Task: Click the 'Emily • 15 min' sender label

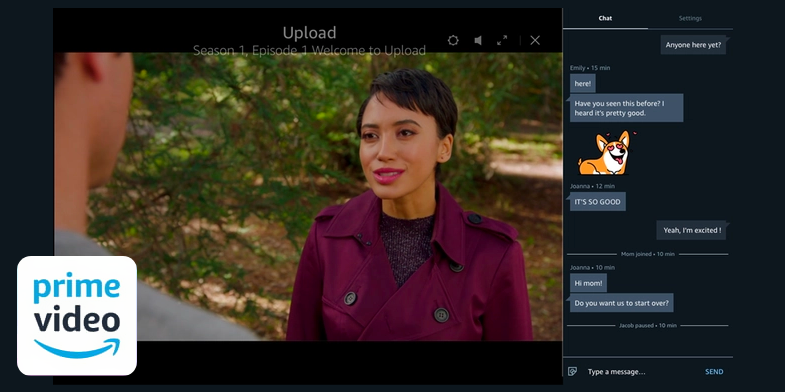Action: (x=590, y=68)
